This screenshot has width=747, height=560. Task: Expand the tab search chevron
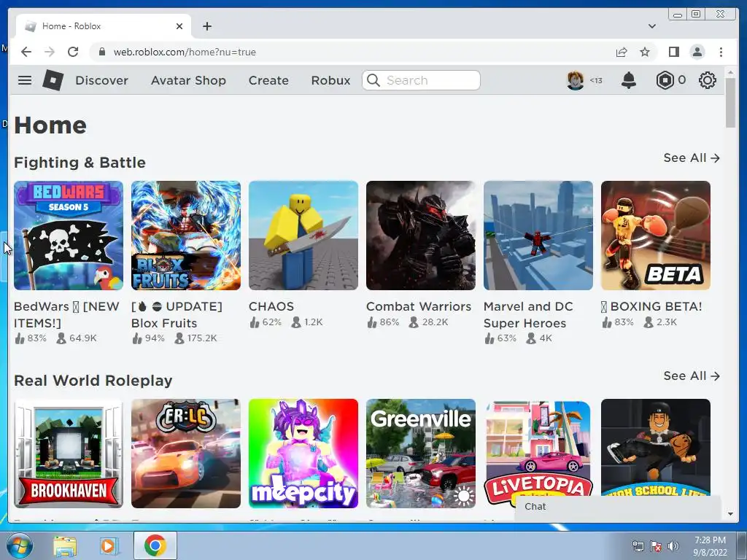(x=651, y=26)
